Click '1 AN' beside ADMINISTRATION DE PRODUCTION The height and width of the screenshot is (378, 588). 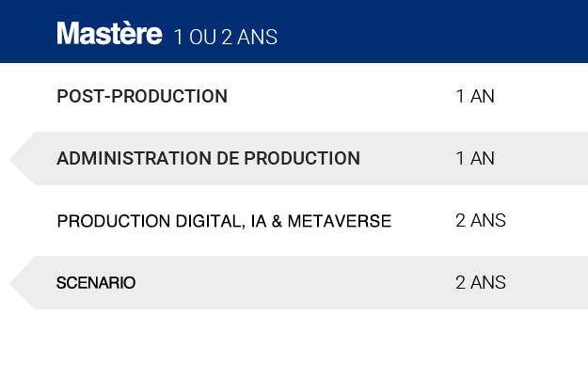point(475,158)
